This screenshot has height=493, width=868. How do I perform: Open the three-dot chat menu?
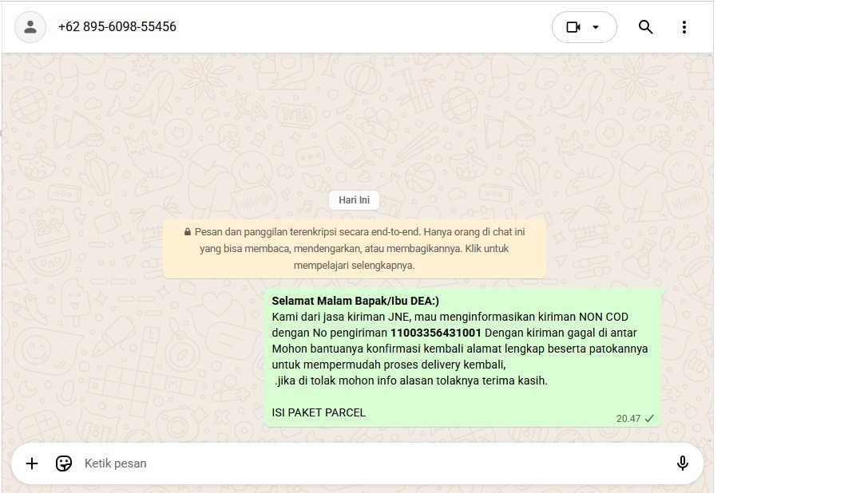click(x=684, y=27)
